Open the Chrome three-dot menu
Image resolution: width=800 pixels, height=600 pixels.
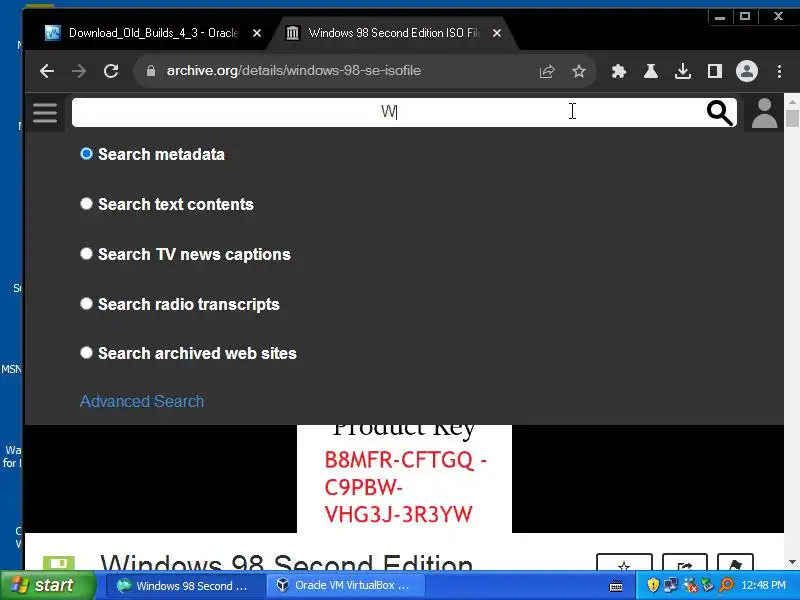coord(779,71)
